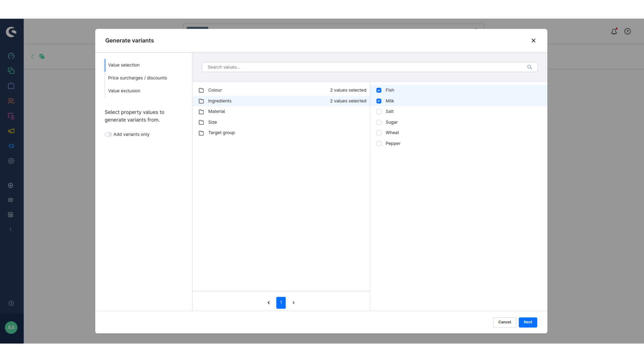Open the help question mark icon
Viewport: 644px width, 362px height.
click(x=628, y=32)
